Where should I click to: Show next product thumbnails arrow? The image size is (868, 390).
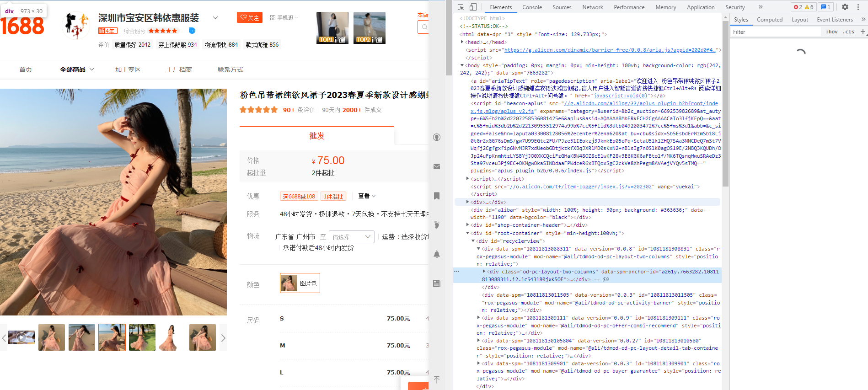pyautogui.click(x=223, y=338)
